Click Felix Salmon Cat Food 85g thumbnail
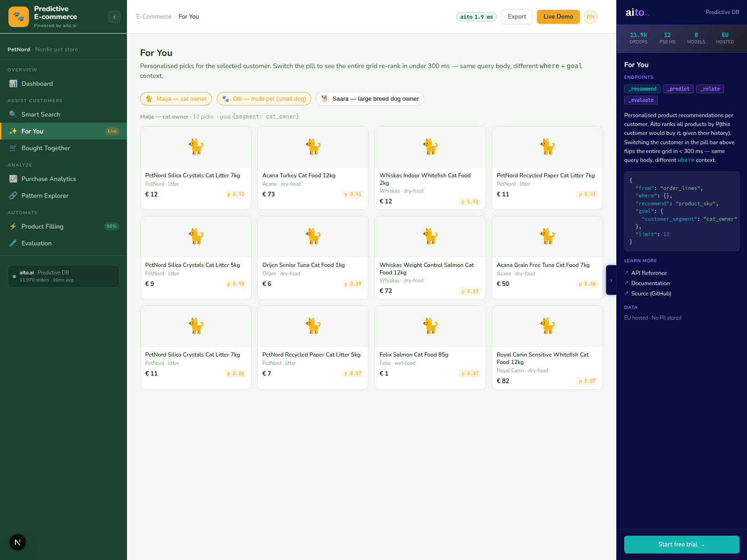 click(x=430, y=326)
